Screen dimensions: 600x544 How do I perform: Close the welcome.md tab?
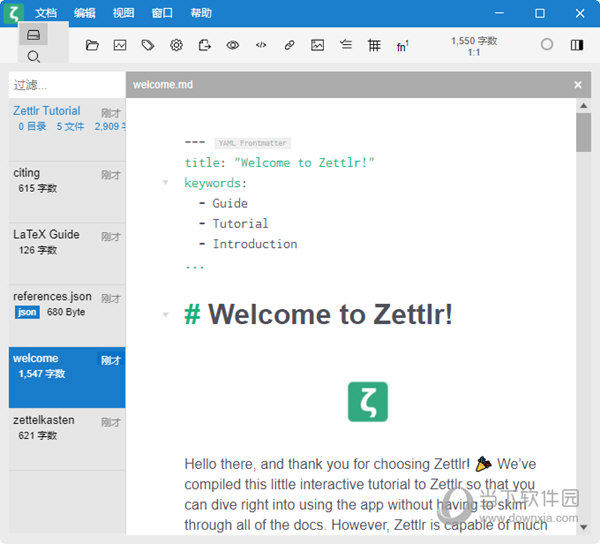[x=578, y=85]
